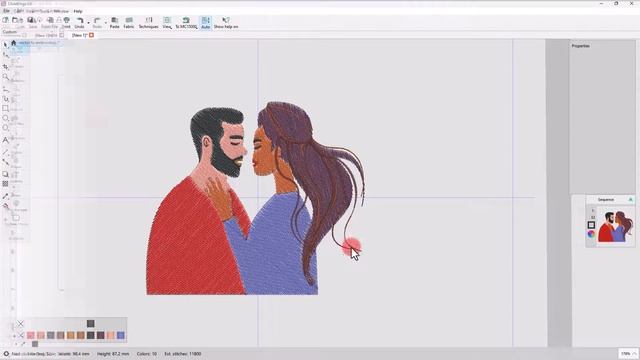This screenshot has height=360, width=640.
Task: Open the Fabric settings
Action: tap(129, 22)
